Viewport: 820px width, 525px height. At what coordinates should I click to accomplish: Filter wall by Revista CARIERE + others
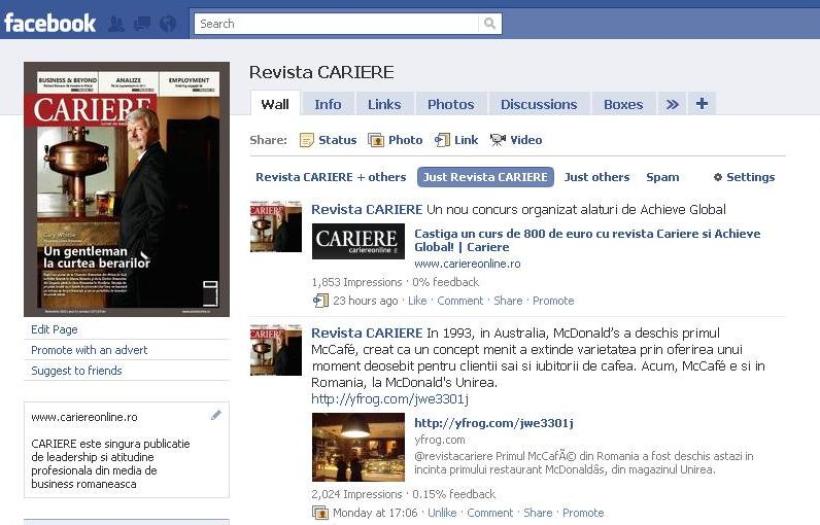330,177
